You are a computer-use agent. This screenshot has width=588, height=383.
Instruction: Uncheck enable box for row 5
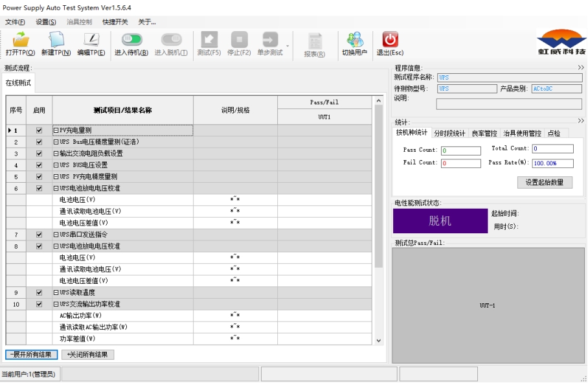point(39,177)
